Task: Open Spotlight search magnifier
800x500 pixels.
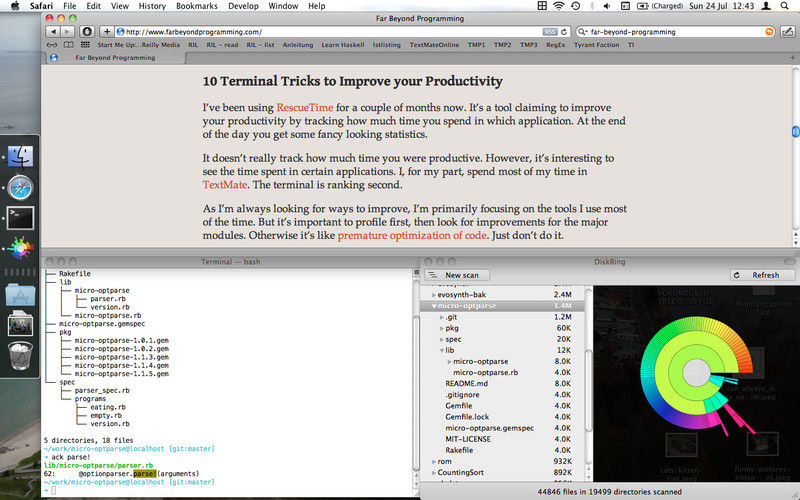Action: pos(784,6)
